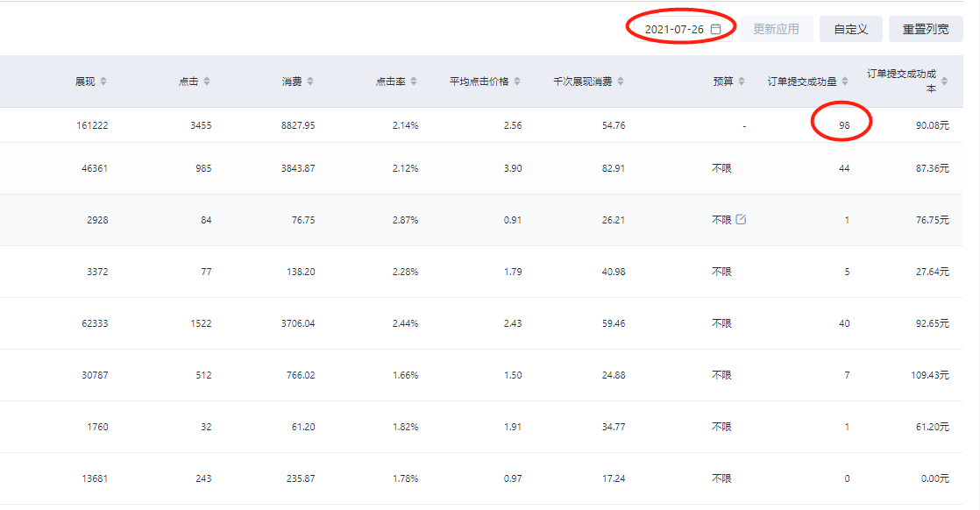Open the 自定义 column settings button

(x=850, y=29)
